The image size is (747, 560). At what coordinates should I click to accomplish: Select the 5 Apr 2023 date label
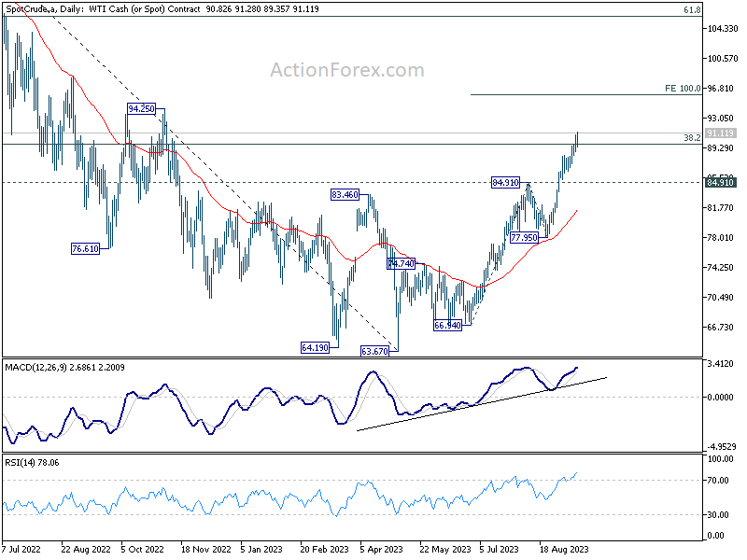[x=382, y=549]
